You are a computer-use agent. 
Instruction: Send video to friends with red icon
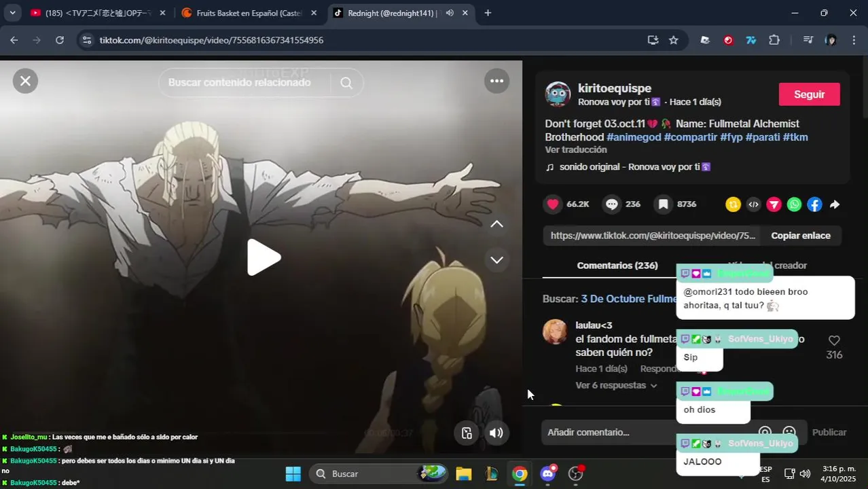click(774, 204)
